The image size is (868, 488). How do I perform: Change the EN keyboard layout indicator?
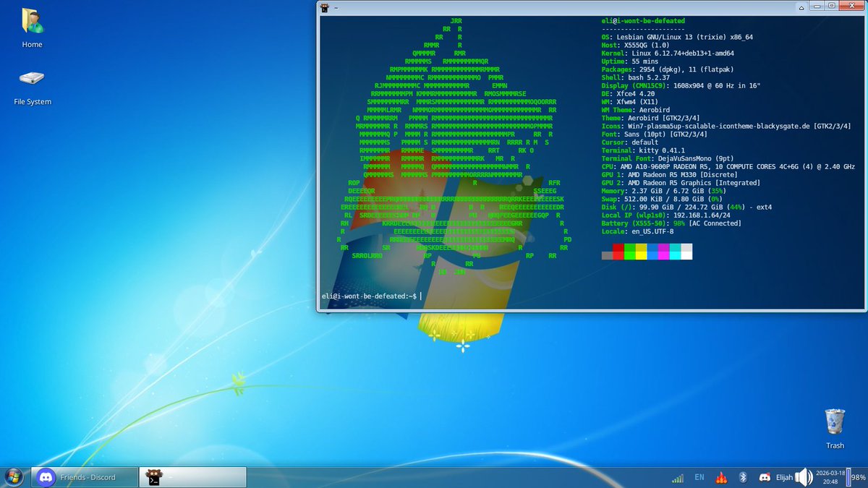click(699, 477)
